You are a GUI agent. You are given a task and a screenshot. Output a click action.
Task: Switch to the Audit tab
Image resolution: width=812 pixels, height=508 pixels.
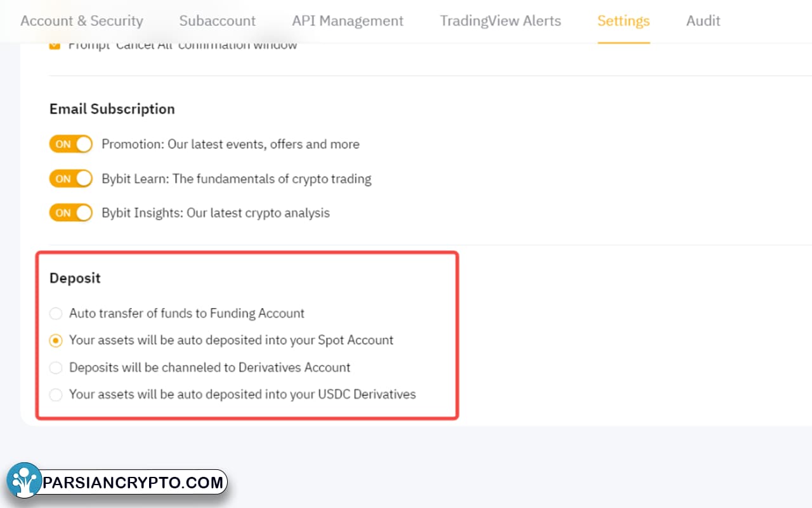click(703, 21)
